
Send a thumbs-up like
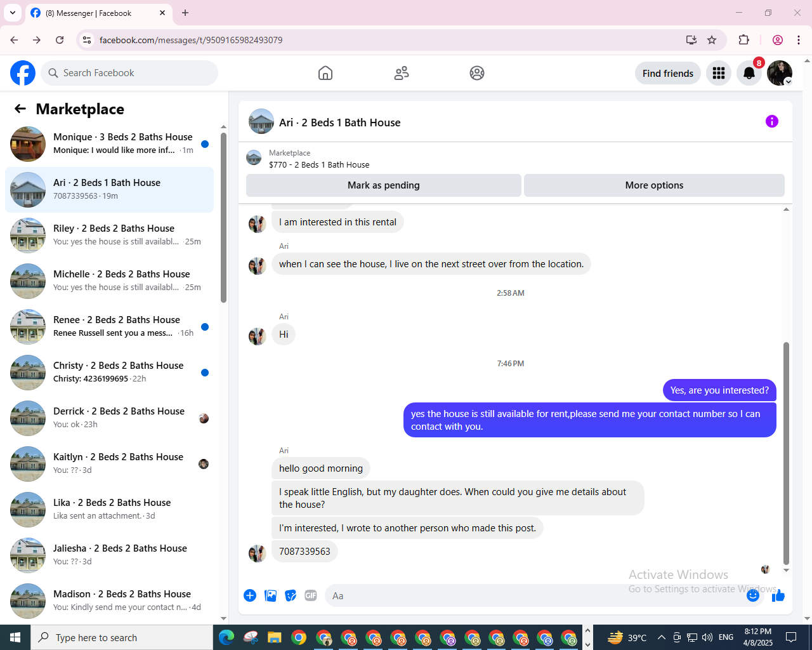click(778, 595)
